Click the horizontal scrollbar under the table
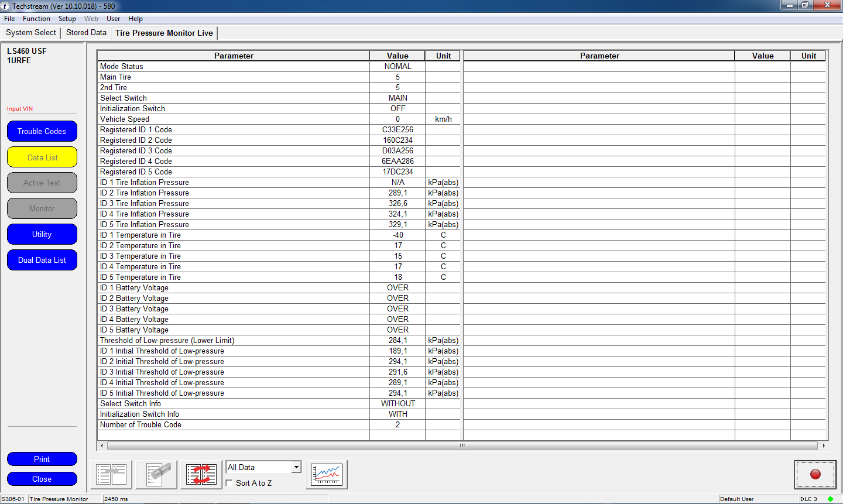843x504 pixels. (462, 445)
